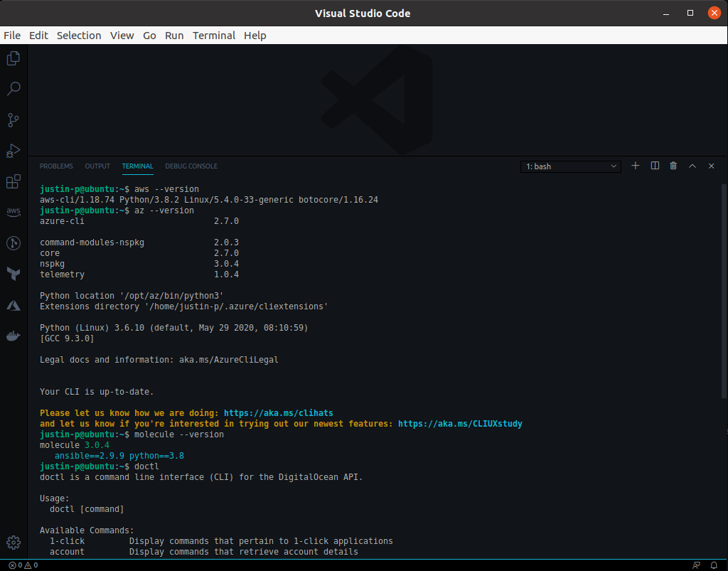728x571 pixels.
Task: Click the Python location line
Action: (132, 296)
